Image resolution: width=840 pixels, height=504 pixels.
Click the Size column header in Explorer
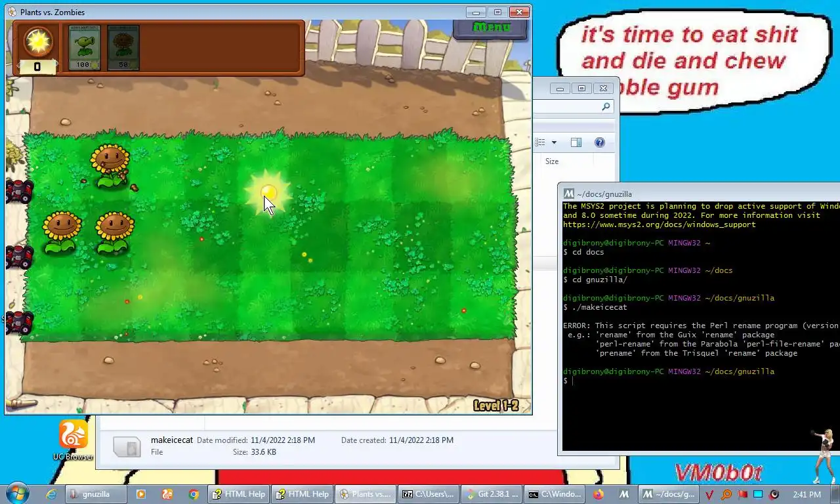[x=552, y=161]
